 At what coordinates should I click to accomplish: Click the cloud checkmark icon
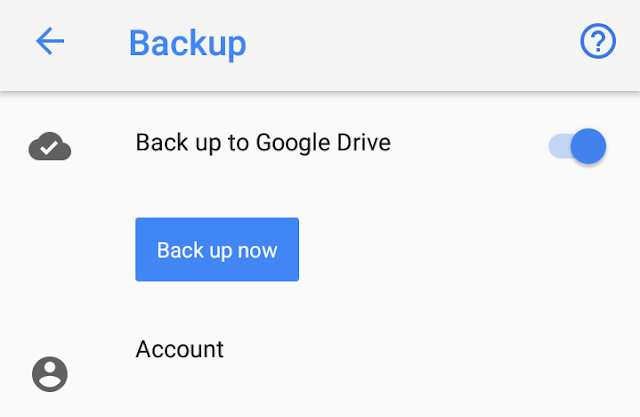[50, 146]
